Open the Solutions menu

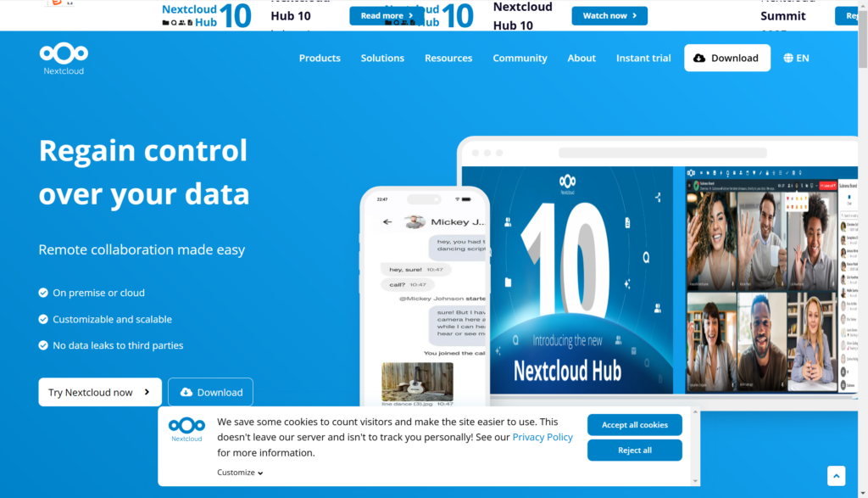point(382,58)
